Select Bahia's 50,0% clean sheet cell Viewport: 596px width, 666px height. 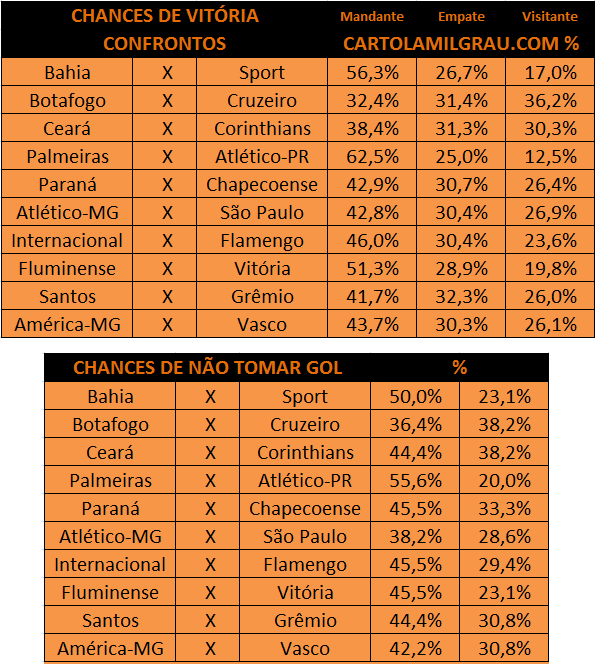[x=415, y=396]
